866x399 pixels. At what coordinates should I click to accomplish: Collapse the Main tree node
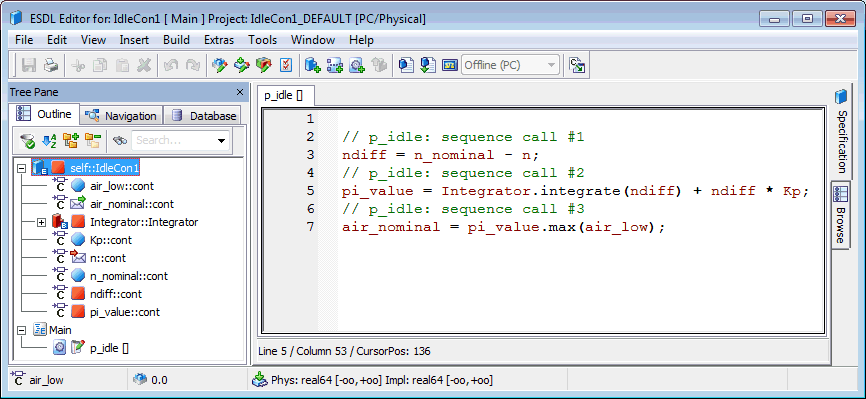click(22, 330)
